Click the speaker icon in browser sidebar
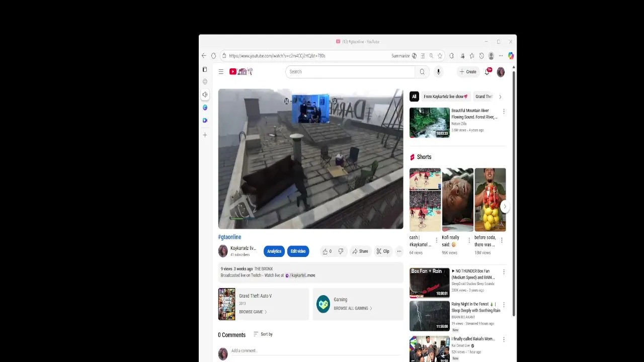 point(205,95)
